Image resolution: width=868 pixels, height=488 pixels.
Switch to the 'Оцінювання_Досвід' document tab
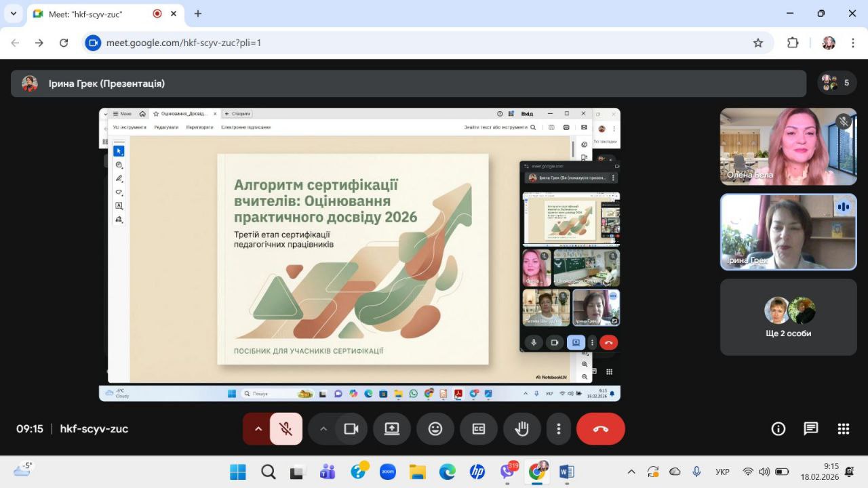pyautogui.click(x=183, y=113)
